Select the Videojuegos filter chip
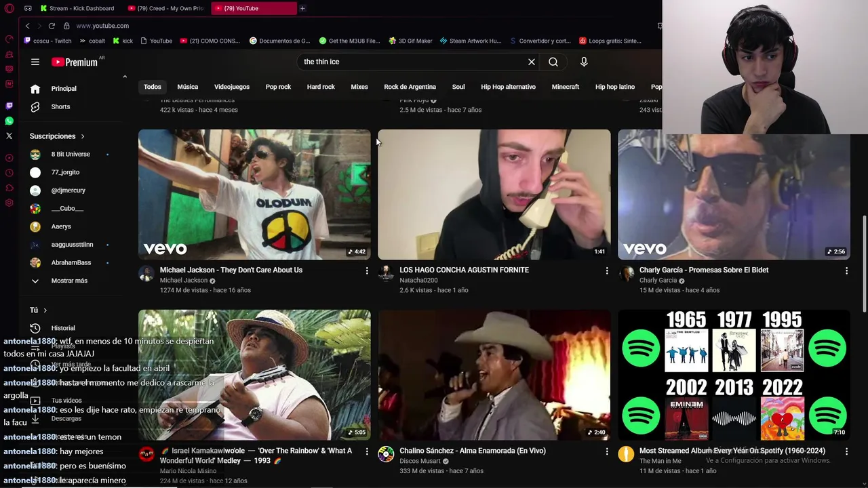This screenshot has height=488, width=868. coord(232,87)
